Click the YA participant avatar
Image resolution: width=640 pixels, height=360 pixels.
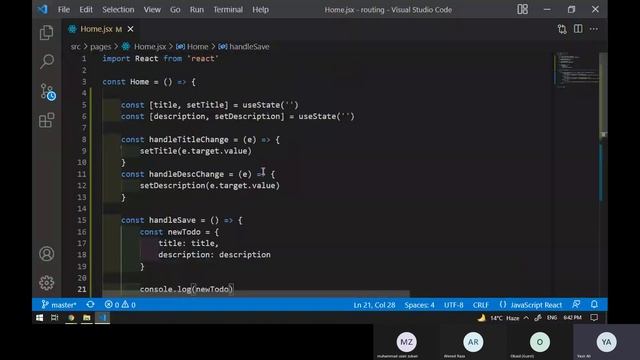tap(606, 342)
